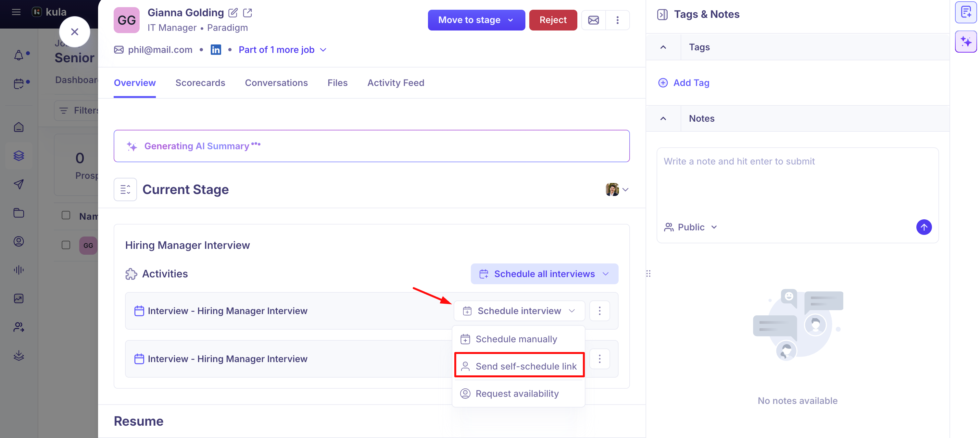Open the hamburger menu beside kula logo
This screenshot has width=980, height=438.
pos(16,12)
